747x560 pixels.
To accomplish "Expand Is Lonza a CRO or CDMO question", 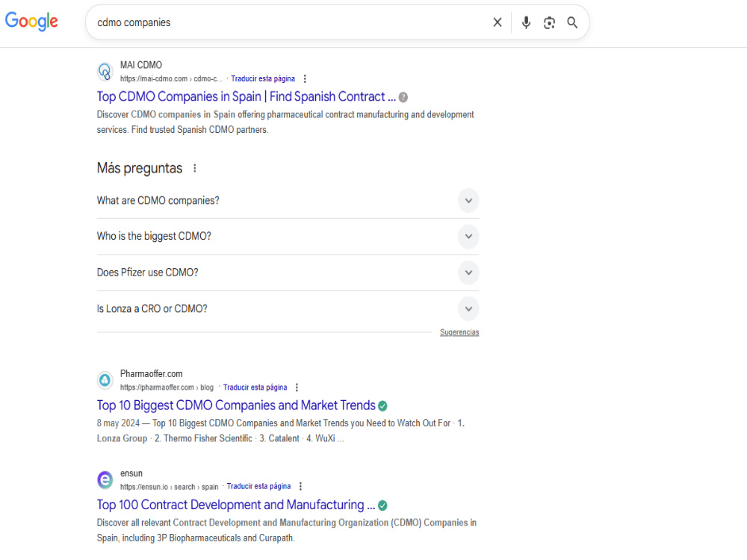I will click(x=469, y=308).
